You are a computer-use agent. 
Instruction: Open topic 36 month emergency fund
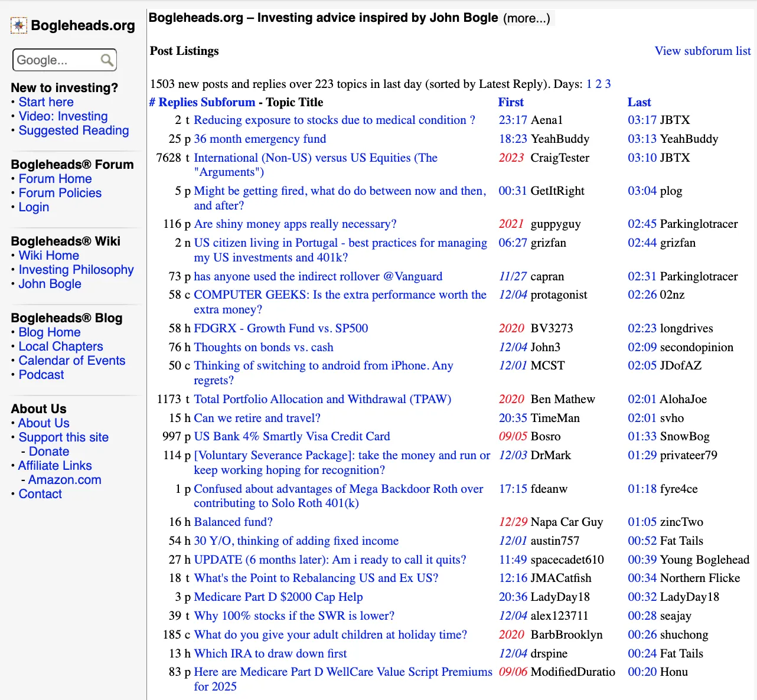point(260,139)
